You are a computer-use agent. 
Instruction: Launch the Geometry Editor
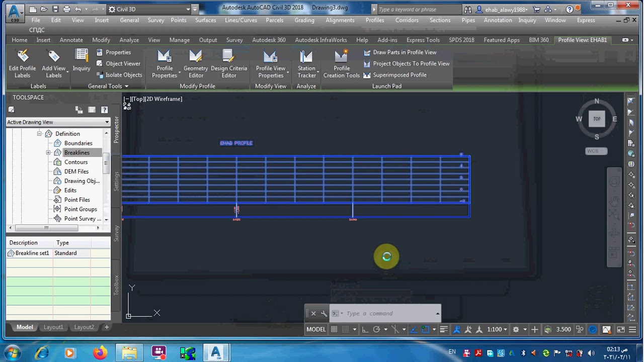coord(196,64)
